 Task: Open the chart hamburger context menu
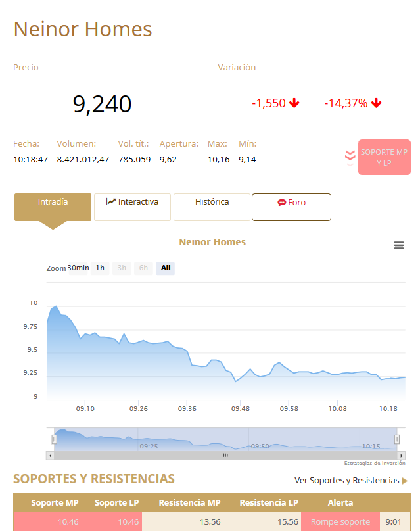tap(398, 245)
